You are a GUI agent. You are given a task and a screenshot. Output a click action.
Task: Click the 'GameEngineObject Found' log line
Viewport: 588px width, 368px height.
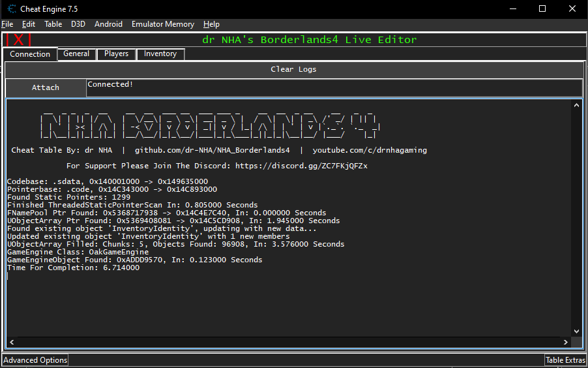135,260
